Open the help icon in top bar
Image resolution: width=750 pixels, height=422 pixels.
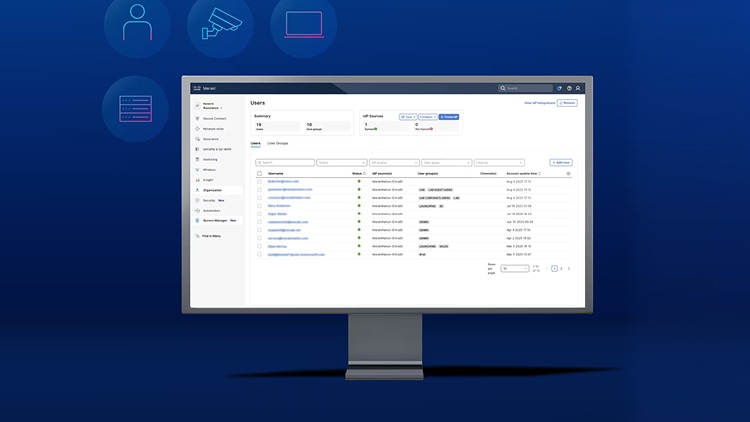tap(569, 88)
